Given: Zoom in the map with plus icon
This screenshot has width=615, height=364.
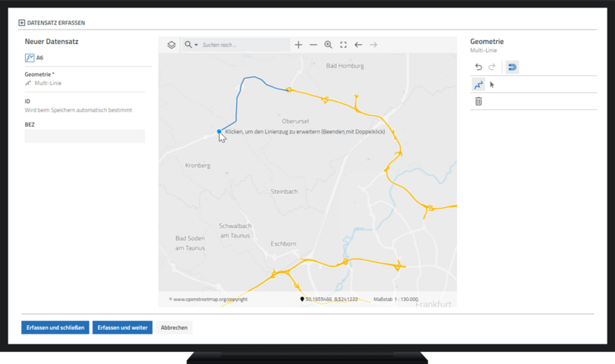Looking at the screenshot, I should point(298,45).
